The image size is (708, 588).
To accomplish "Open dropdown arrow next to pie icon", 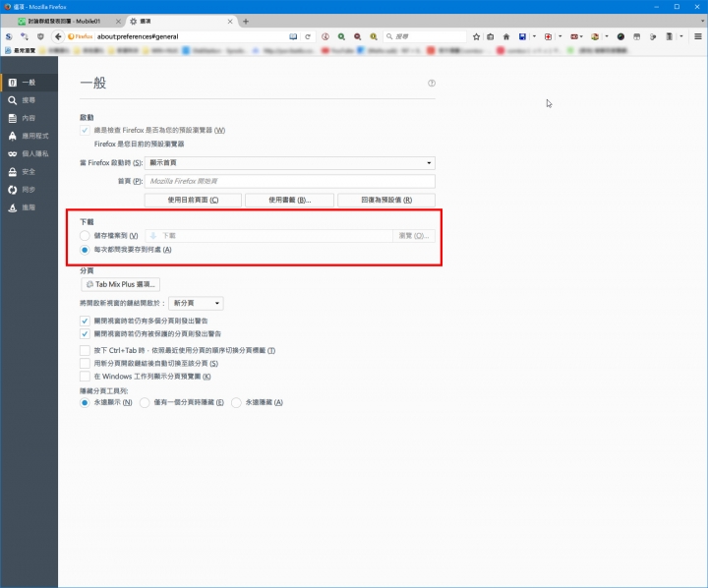I will pyautogui.click(x=607, y=36).
